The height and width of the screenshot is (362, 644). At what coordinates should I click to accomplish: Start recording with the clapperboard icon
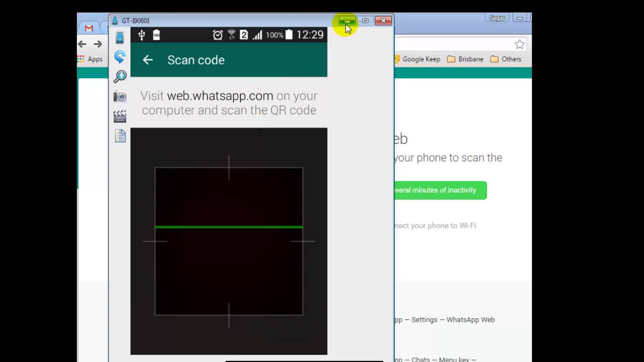tap(120, 116)
